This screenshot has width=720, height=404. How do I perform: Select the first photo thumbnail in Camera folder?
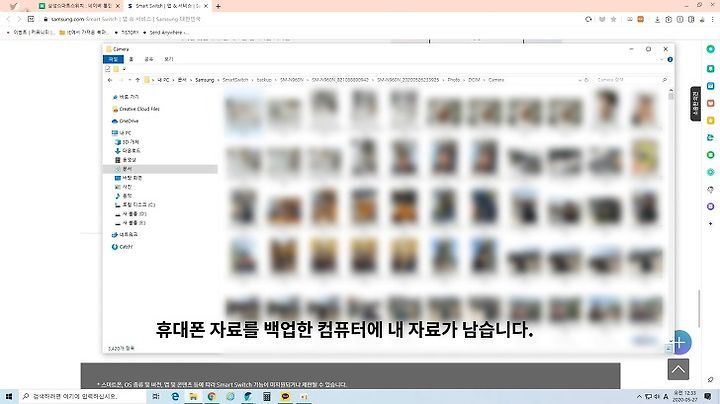[x=243, y=111]
